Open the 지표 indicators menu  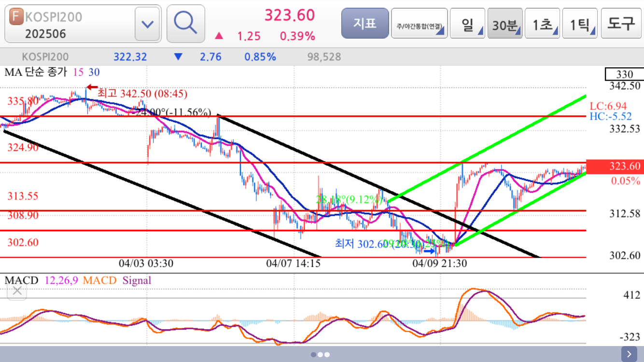point(364,23)
